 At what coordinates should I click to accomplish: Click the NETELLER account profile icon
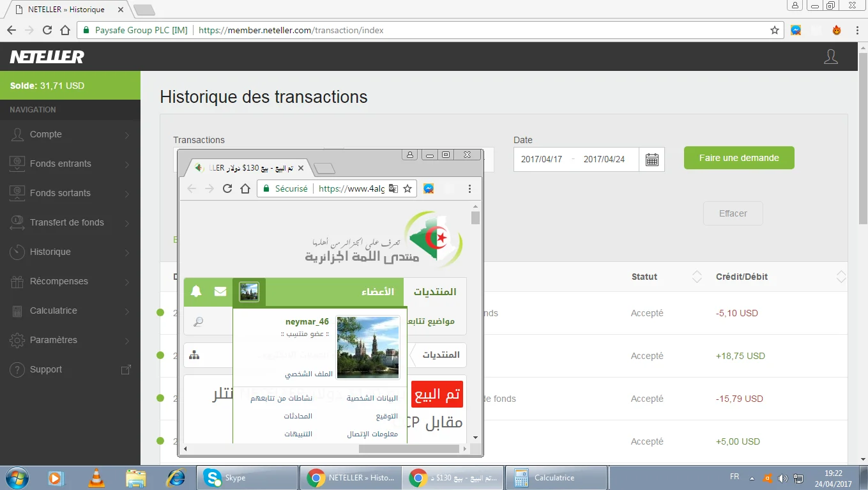pyautogui.click(x=830, y=57)
